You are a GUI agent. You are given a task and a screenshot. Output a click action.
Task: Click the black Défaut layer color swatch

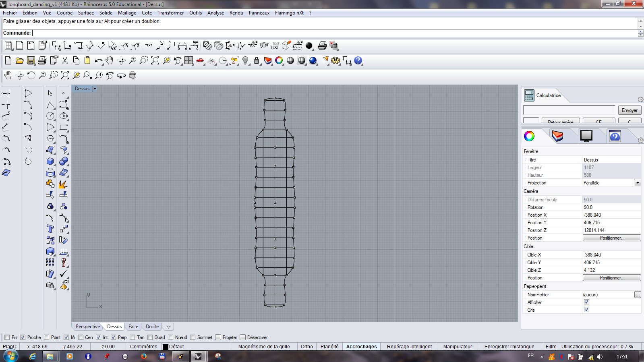click(165, 347)
